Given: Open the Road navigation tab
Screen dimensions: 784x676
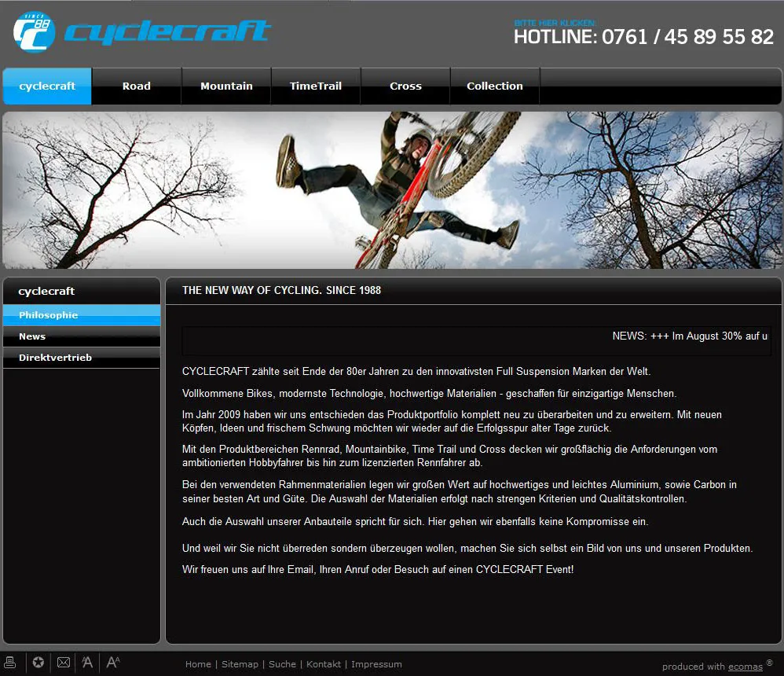Looking at the screenshot, I should [x=137, y=86].
